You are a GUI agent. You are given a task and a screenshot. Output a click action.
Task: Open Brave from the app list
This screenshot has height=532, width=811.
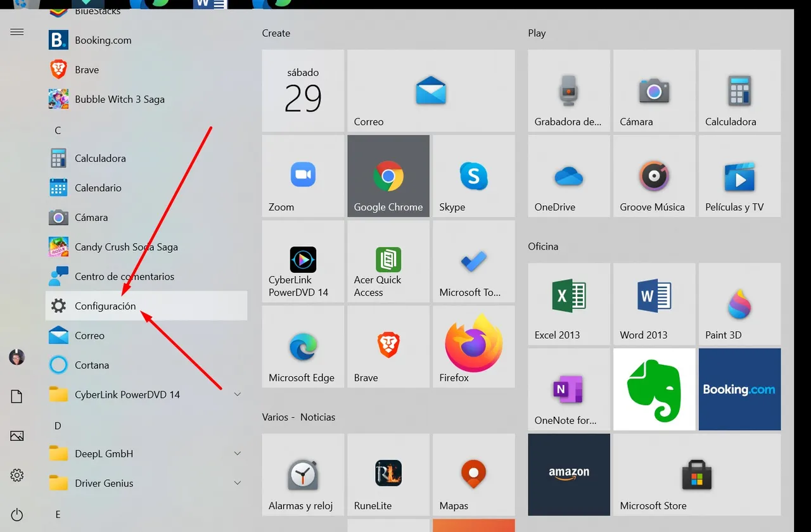[x=146, y=70]
